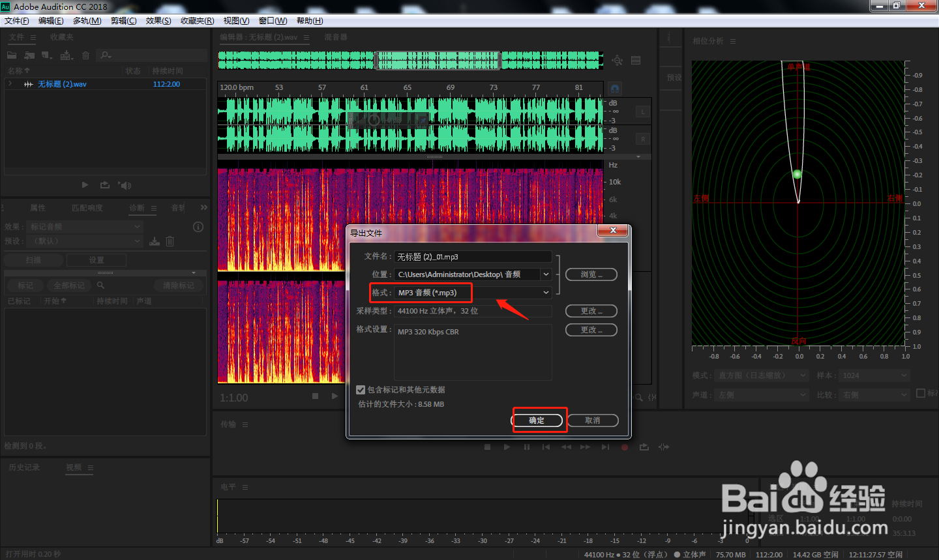The height and width of the screenshot is (560, 939).
Task: Click the import file icon in Files panel
Action: click(x=29, y=55)
